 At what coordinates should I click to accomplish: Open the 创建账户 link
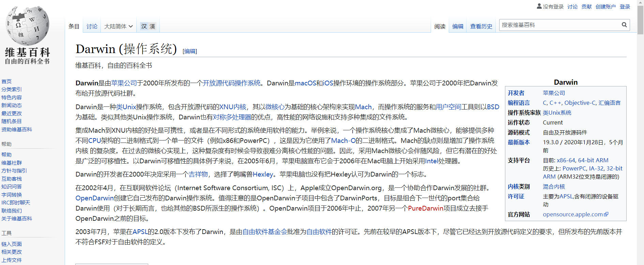coord(605,6)
